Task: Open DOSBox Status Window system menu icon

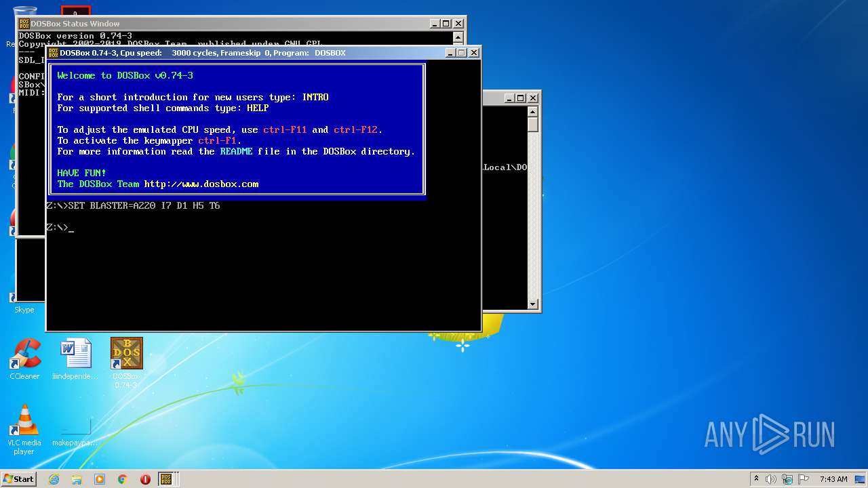Action: 24,24
